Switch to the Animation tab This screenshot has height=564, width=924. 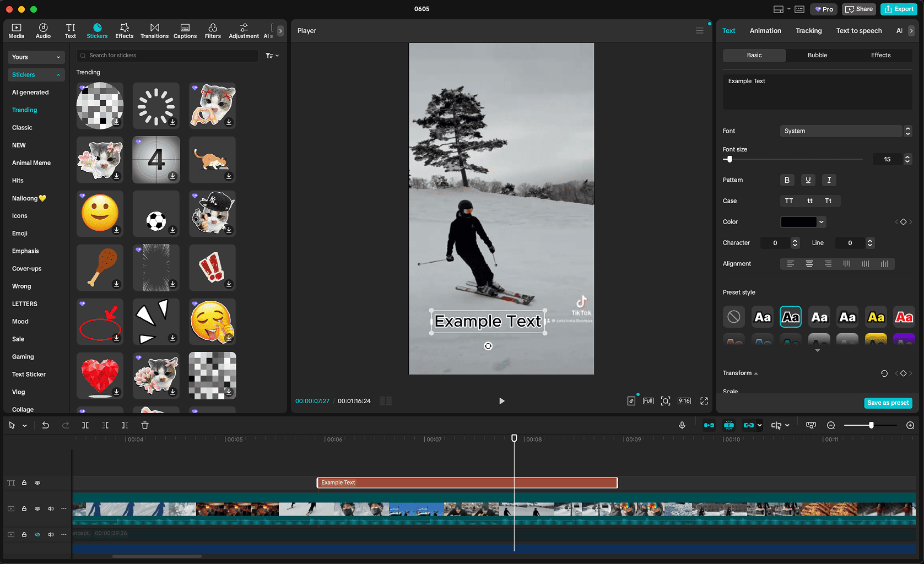[x=765, y=31]
